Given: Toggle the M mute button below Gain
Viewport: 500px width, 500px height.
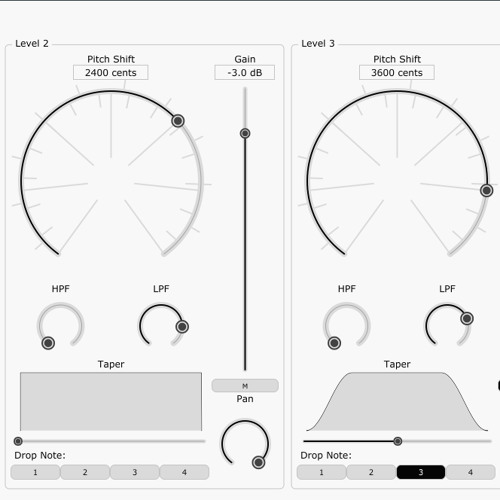Looking at the screenshot, I should (x=245, y=386).
